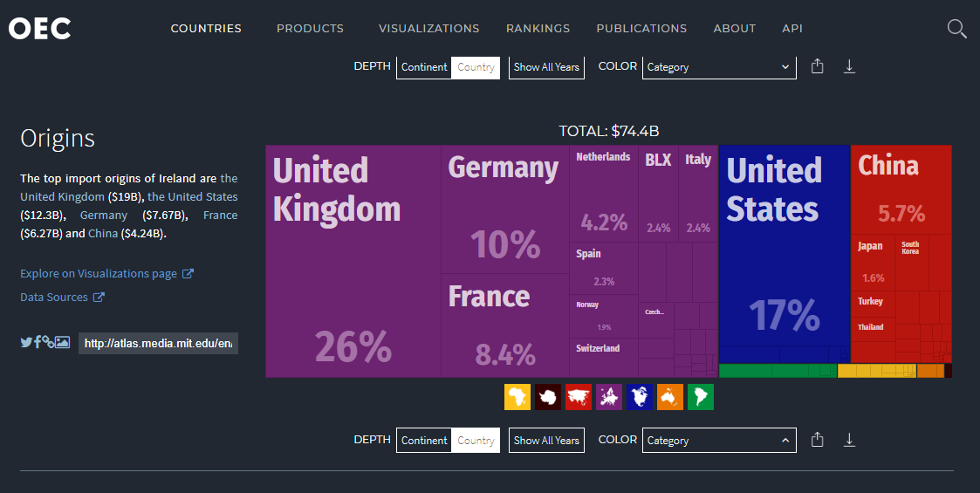Select the green South America continent icon
Screen dimensions: 980x493
click(701, 397)
